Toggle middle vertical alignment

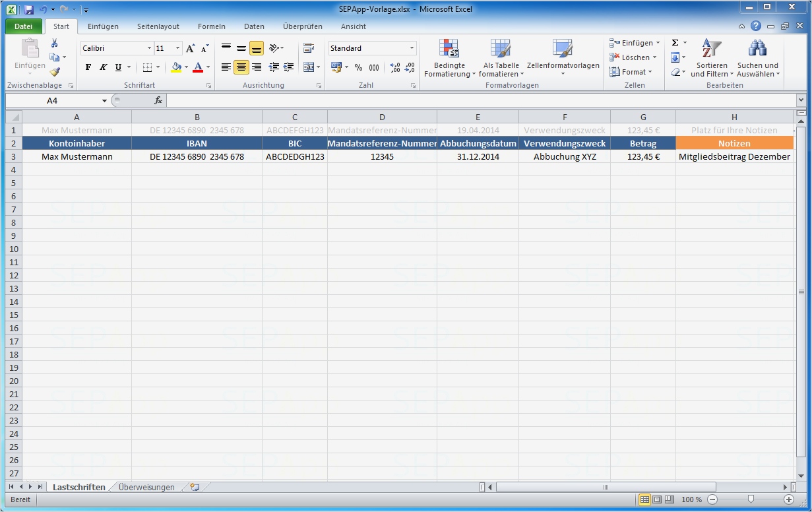(241, 48)
